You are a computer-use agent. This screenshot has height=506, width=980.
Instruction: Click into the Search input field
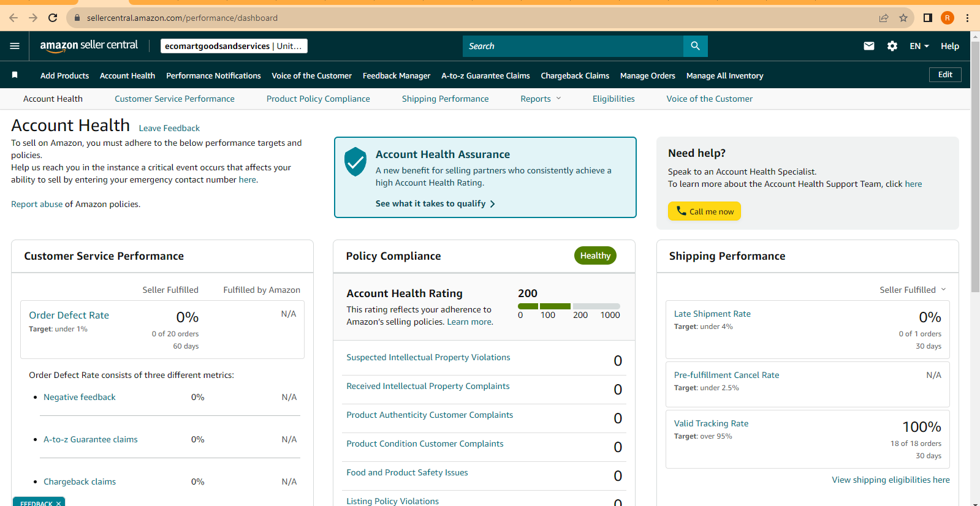click(x=573, y=46)
